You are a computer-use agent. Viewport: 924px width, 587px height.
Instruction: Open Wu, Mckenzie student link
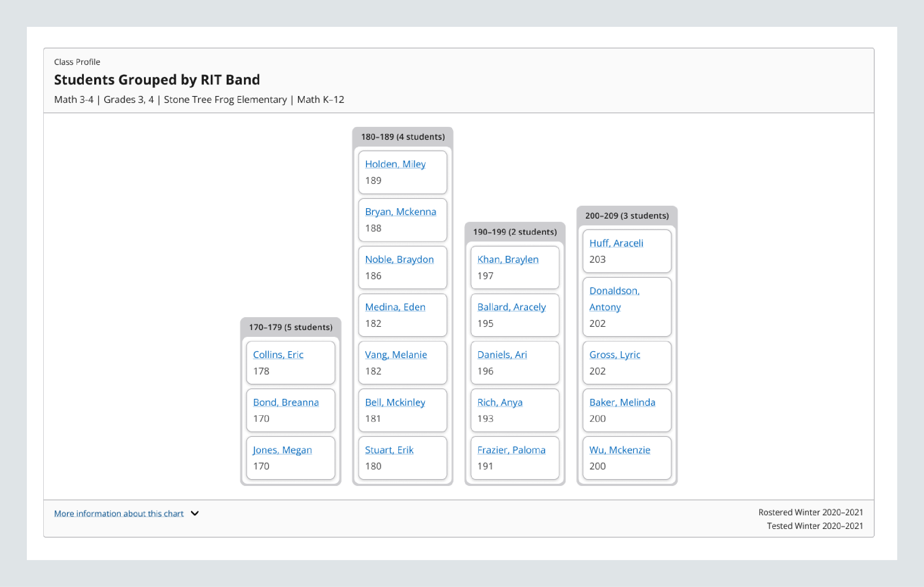619,449
